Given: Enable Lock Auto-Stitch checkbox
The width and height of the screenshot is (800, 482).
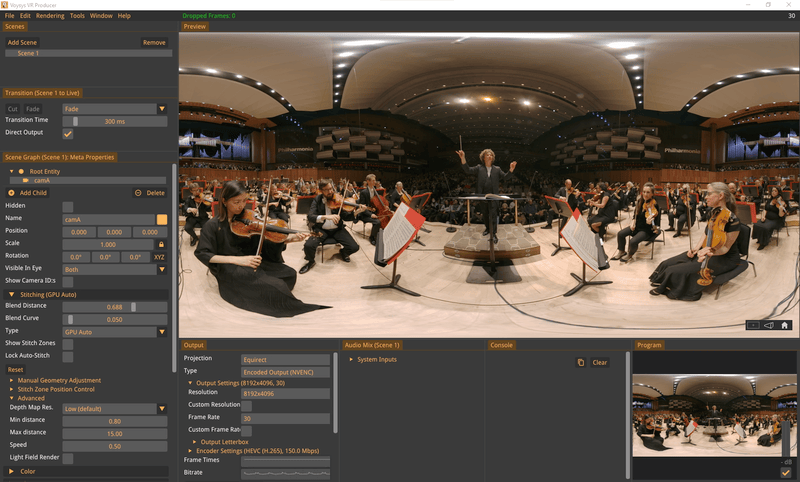Looking at the screenshot, I should pyautogui.click(x=67, y=357).
